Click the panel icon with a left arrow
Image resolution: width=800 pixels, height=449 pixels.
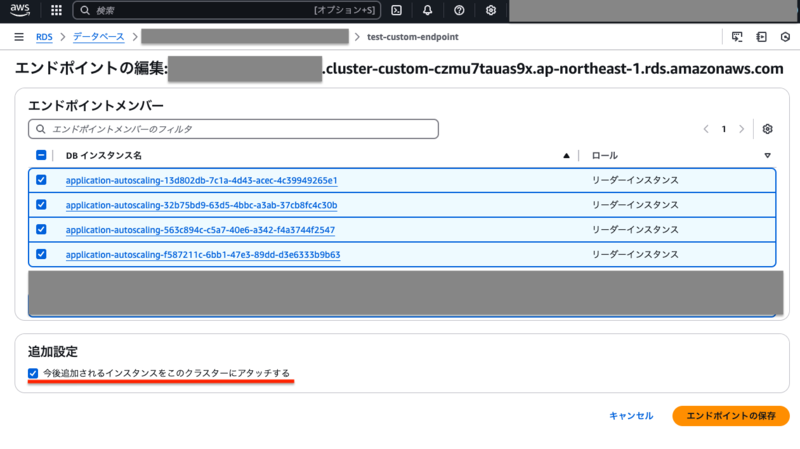762,37
